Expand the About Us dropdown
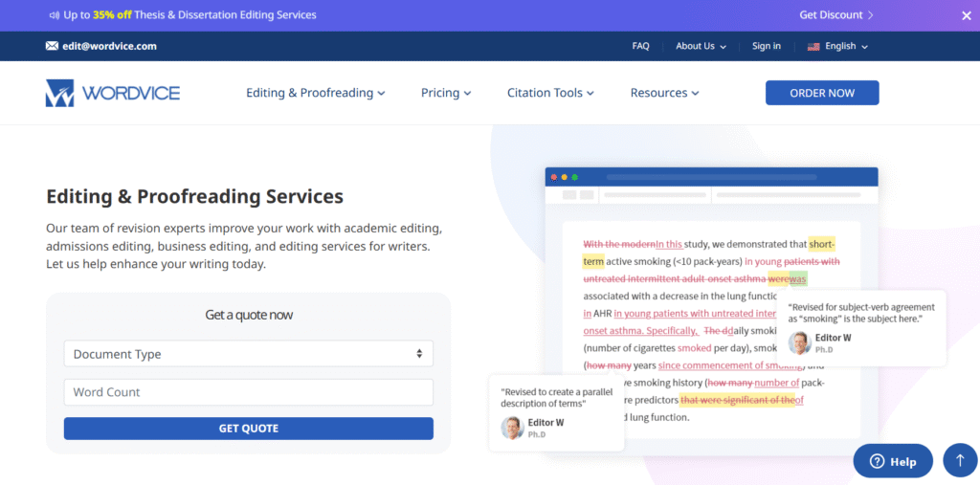 [x=701, y=46]
